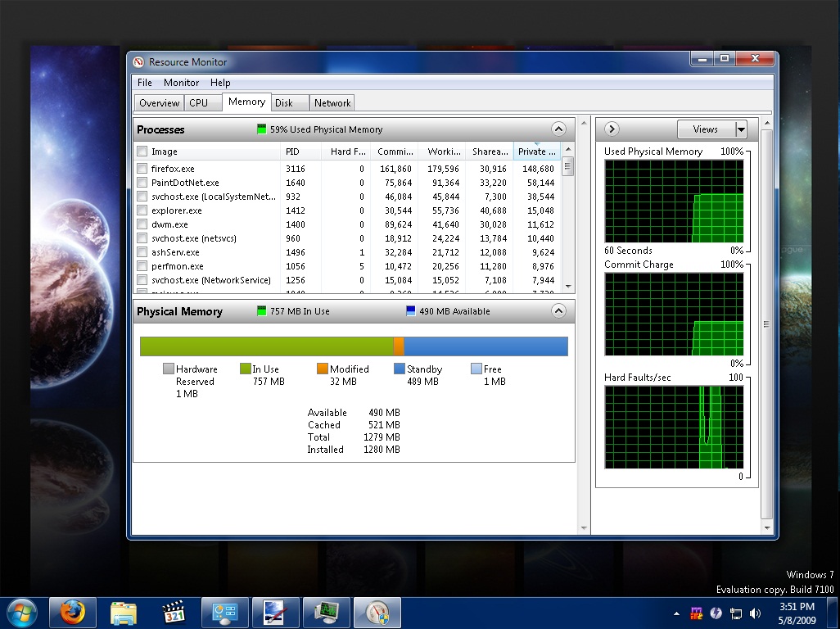Sort by Hard F... column header

(345, 152)
